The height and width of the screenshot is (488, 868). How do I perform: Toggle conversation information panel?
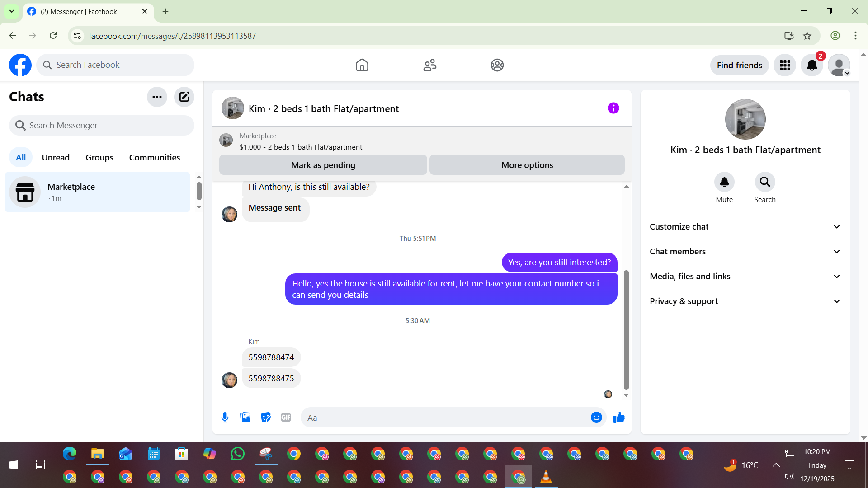pyautogui.click(x=613, y=108)
